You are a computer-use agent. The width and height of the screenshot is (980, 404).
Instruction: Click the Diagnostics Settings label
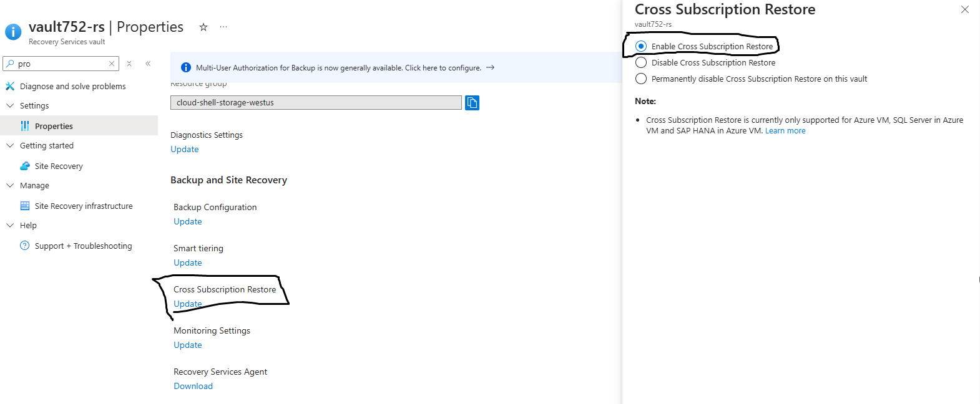coord(207,135)
